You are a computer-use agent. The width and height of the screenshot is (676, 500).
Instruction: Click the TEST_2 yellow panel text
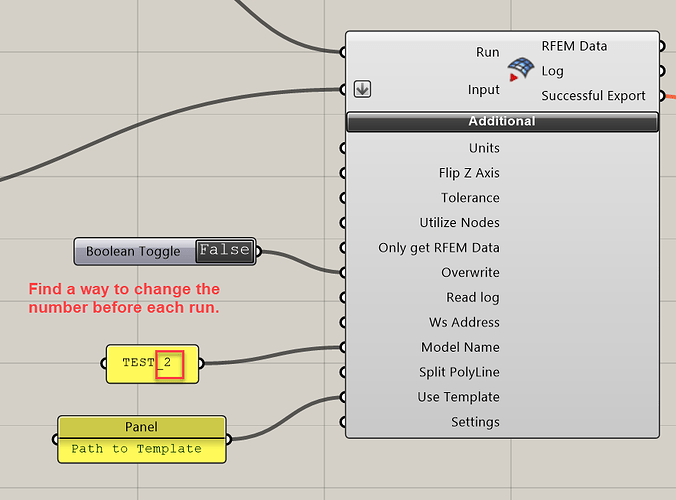[x=150, y=363]
